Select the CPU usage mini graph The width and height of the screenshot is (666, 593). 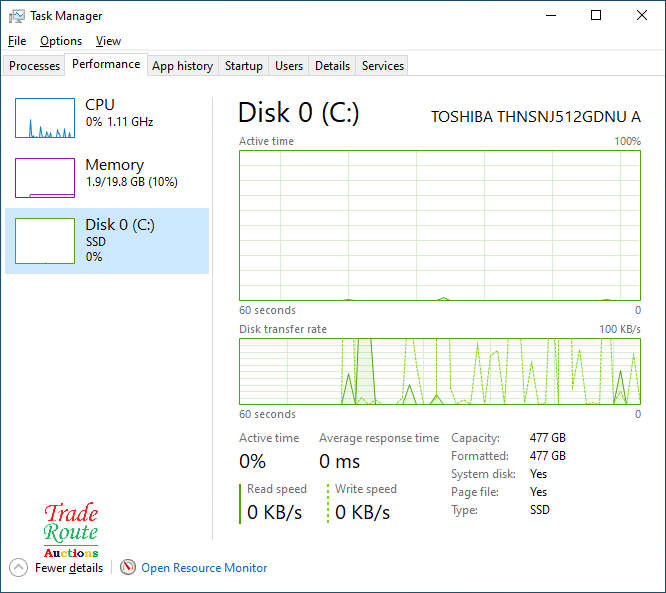(45, 118)
